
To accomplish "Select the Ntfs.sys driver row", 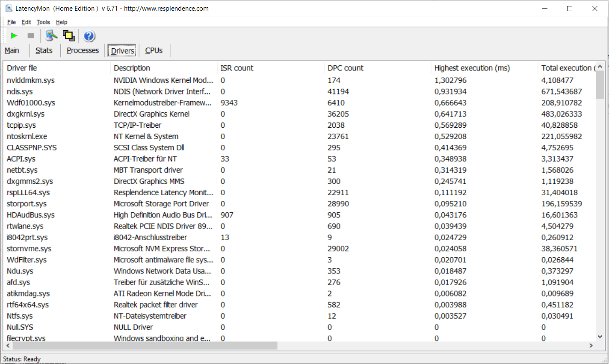I will coord(299,316).
